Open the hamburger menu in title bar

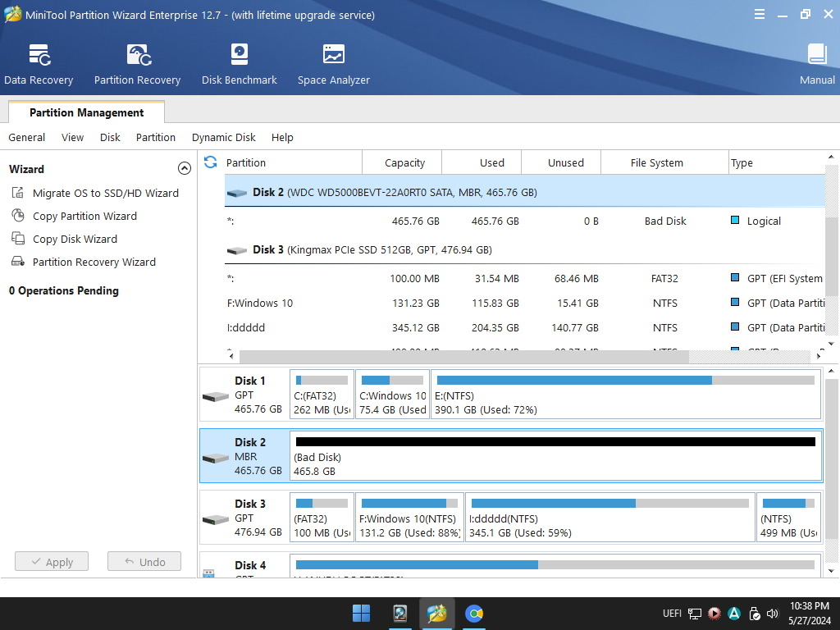(759, 15)
